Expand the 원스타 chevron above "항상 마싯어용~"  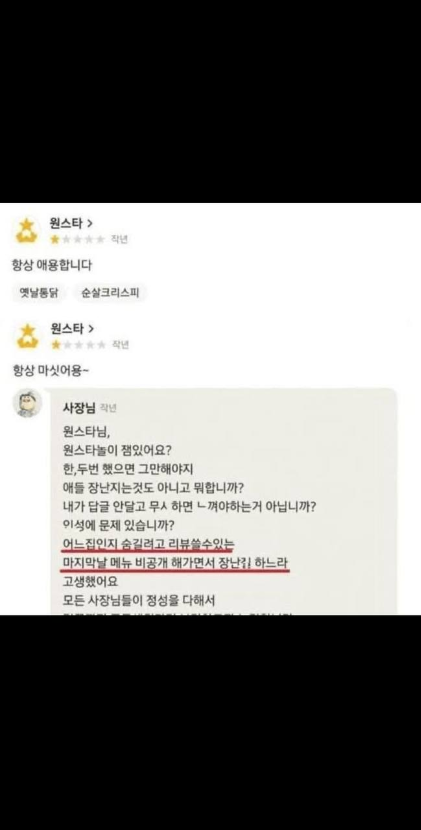pos(91,329)
